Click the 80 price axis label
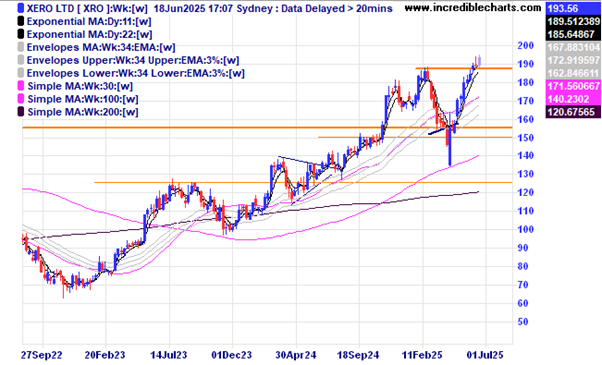602x365 pixels. 523,266
